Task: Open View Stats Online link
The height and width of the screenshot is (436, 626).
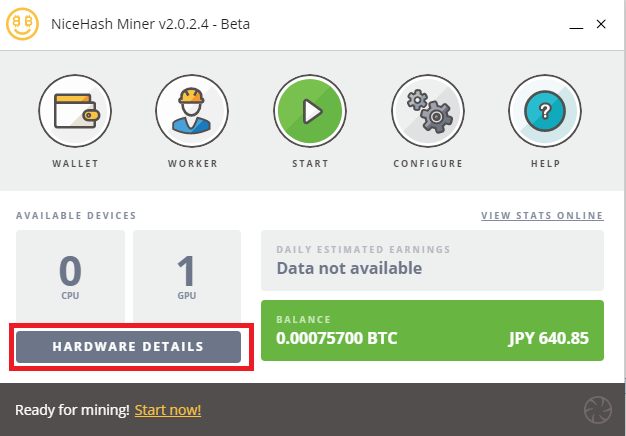Action: point(542,216)
